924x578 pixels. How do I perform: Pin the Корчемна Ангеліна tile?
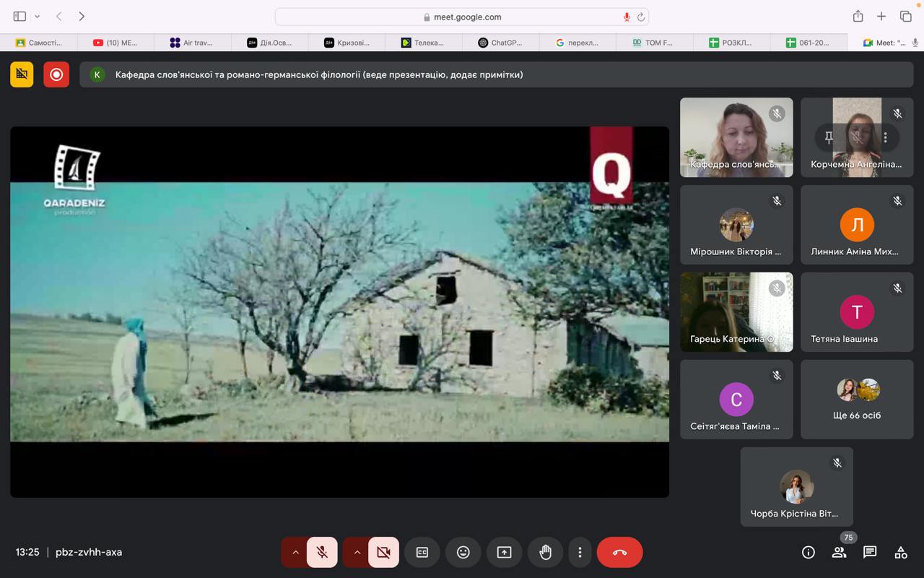829,137
